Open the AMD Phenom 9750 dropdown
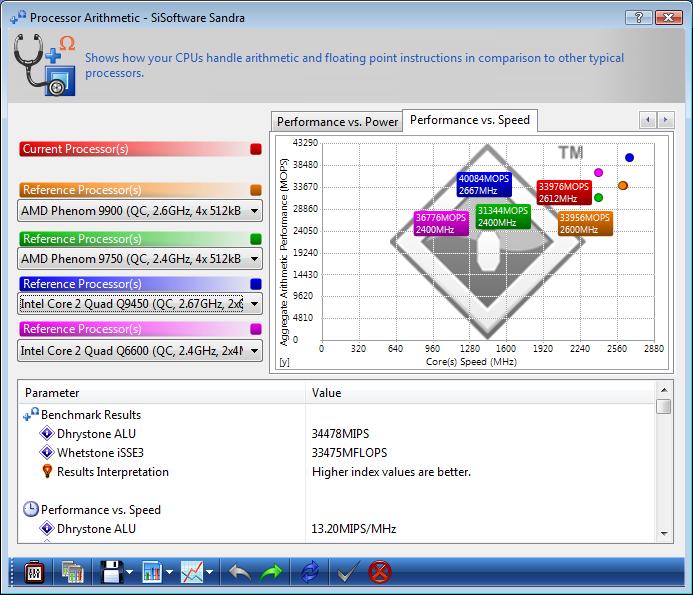Screen dimensions: 693x595 coord(140,259)
